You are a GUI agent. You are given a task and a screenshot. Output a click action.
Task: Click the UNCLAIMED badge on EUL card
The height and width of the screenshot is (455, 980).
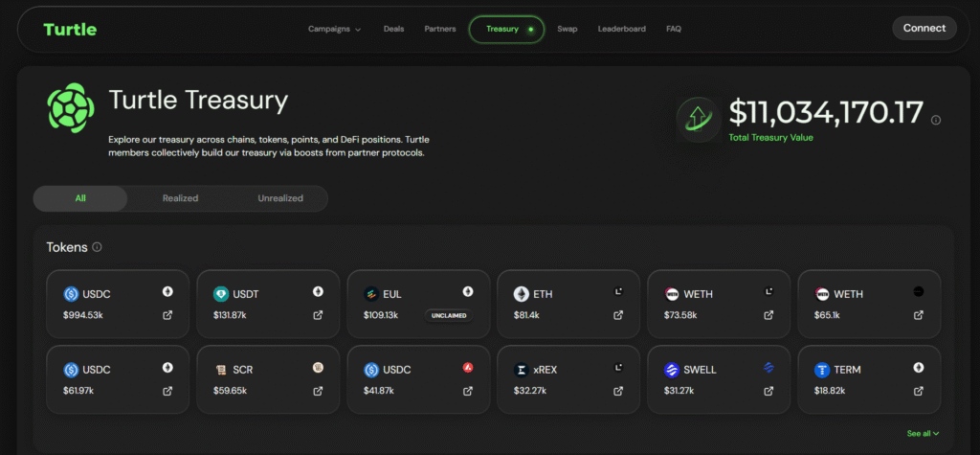pyautogui.click(x=449, y=315)
